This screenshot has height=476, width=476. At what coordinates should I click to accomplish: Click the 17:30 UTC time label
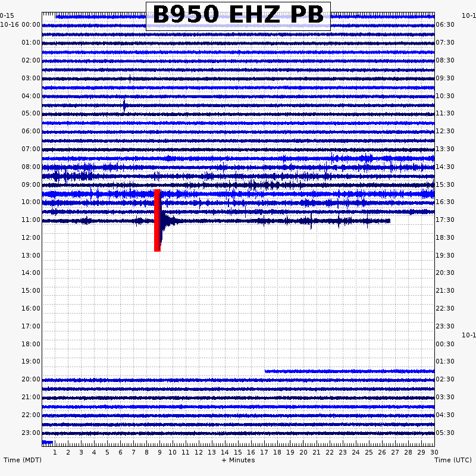[x=445, y=220]
